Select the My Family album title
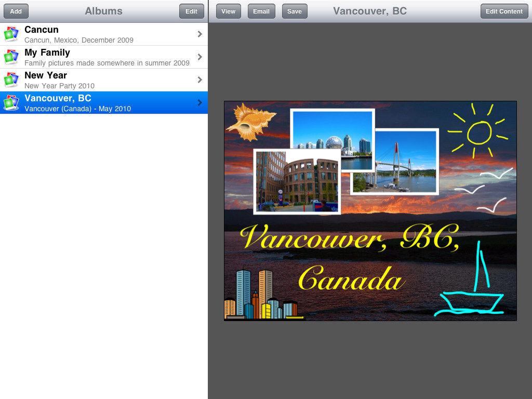 (x=47, y=52)
